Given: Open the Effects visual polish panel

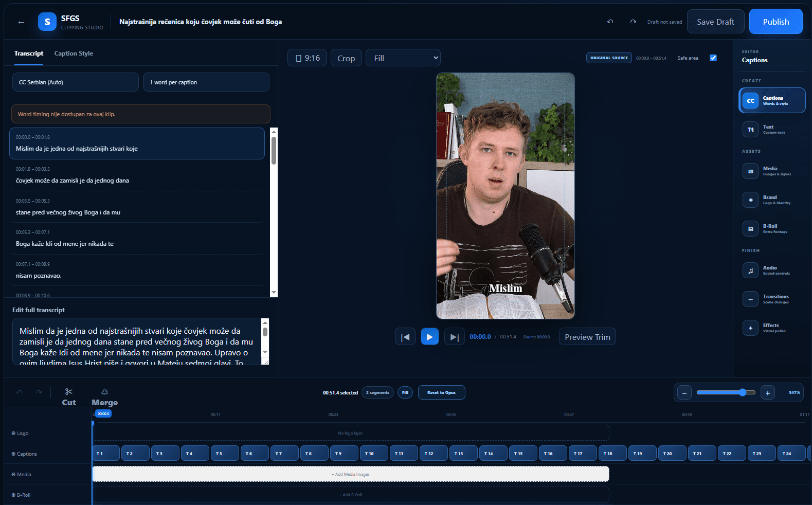Looking at the screenshot, I should 772,328.
